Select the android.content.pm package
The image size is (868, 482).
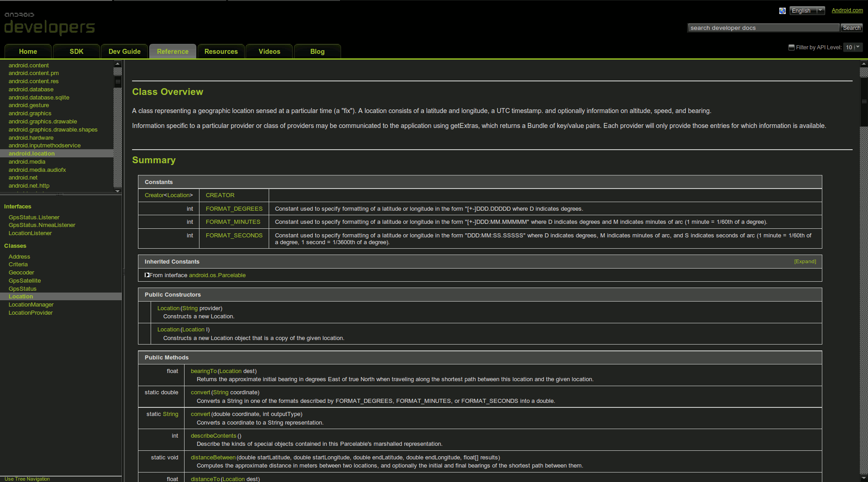tap(33, 73)
